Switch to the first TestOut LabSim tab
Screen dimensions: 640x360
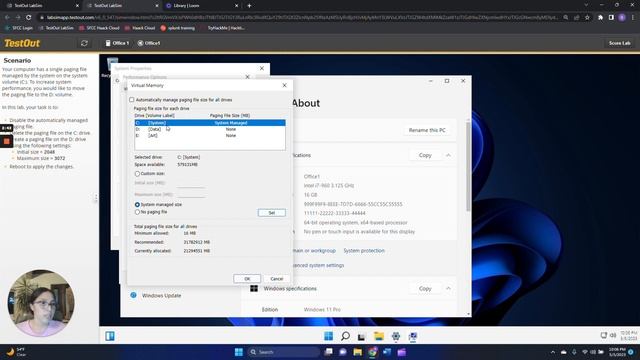[x=43, y=6]
